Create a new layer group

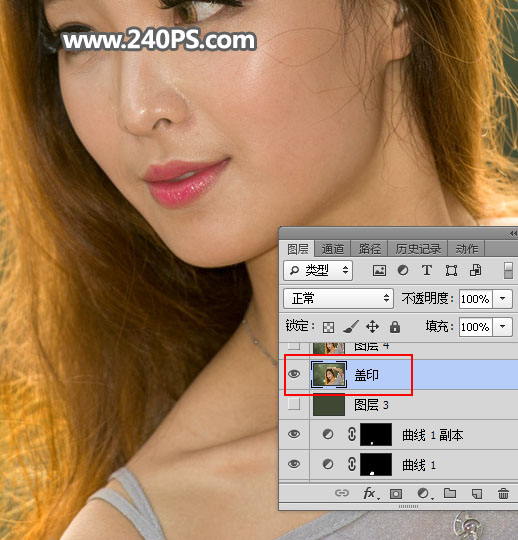tap(450, 494)
